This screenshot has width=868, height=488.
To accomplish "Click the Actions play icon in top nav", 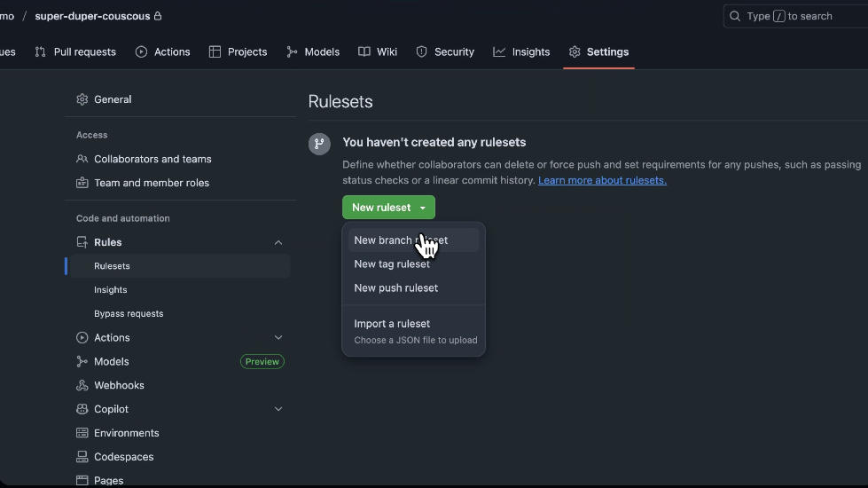I will pyautogui.click(x=141, y=51).
